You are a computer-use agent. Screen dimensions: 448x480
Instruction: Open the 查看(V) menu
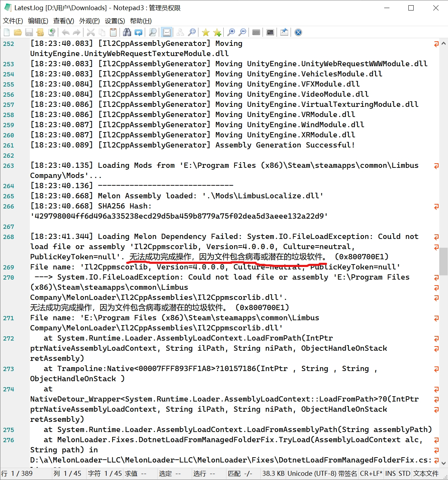click(x=63, y=21)
